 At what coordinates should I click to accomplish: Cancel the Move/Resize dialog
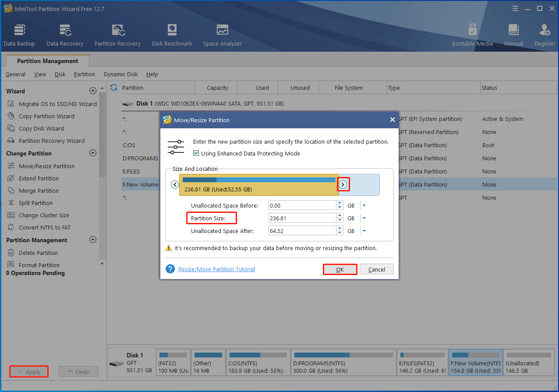[377, 269]
